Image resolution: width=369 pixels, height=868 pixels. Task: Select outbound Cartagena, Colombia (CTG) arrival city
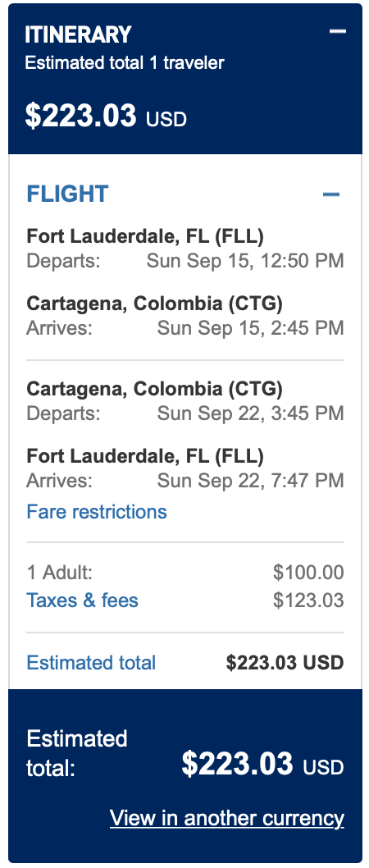(x=154, y=304)
